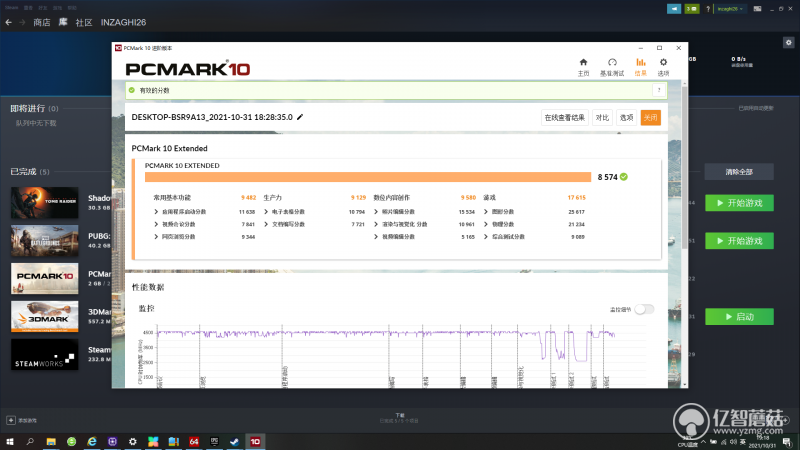The image size is (800, 450).
Task: Open Internet Explorer from the taskbar
Action: pos(92,442)
